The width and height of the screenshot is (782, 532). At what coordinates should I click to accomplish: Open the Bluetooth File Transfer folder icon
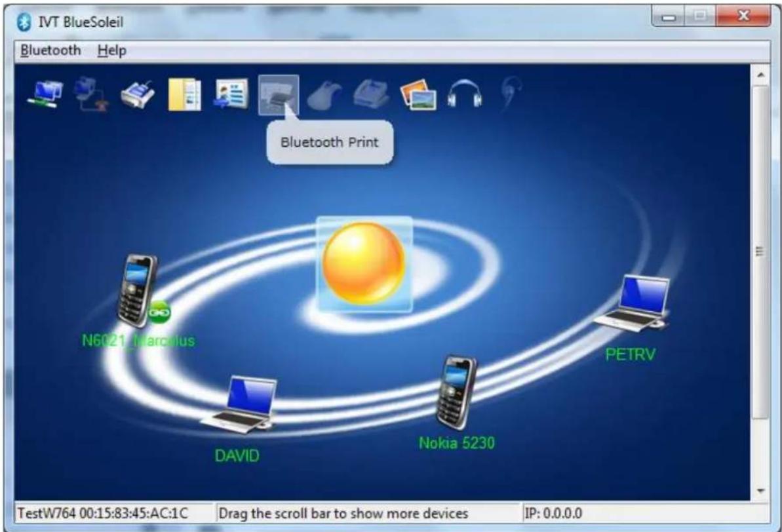click(x=185, y=94)
